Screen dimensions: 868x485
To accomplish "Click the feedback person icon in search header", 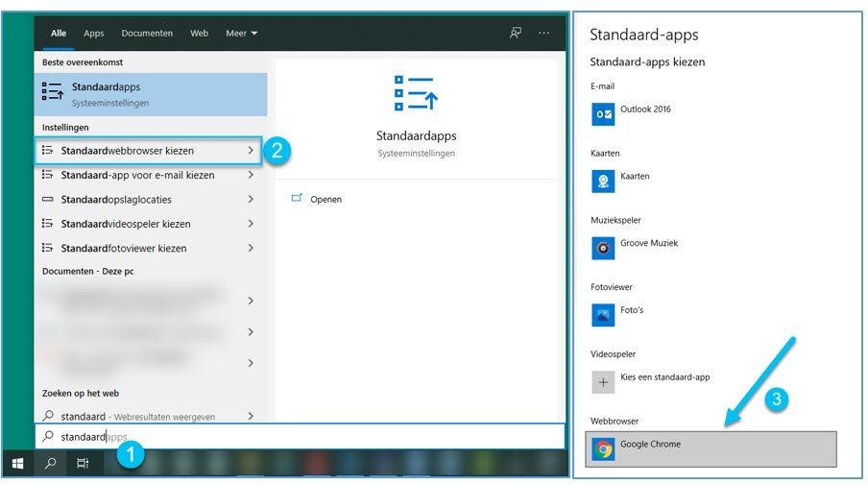I will pos(516,33).
